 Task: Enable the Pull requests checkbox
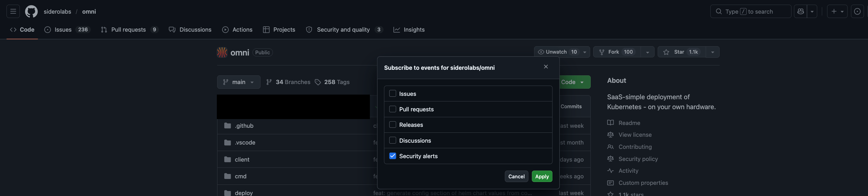coord(392,109)
